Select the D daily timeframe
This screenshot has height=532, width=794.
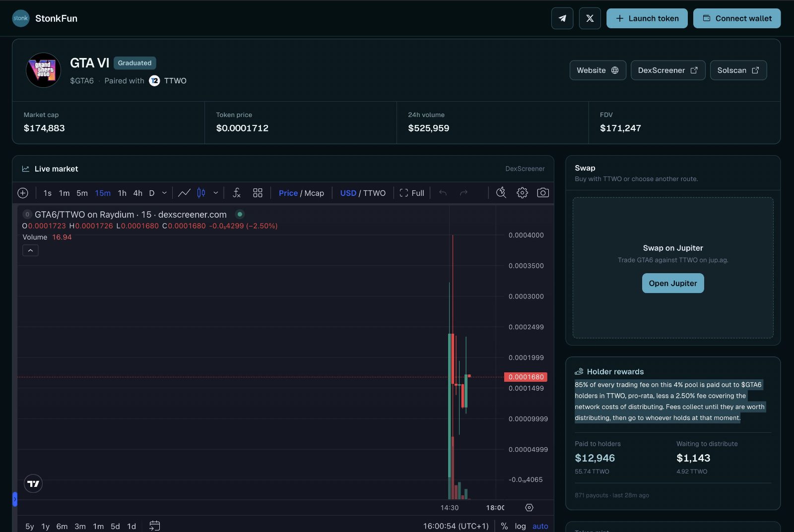click(152, 193)
